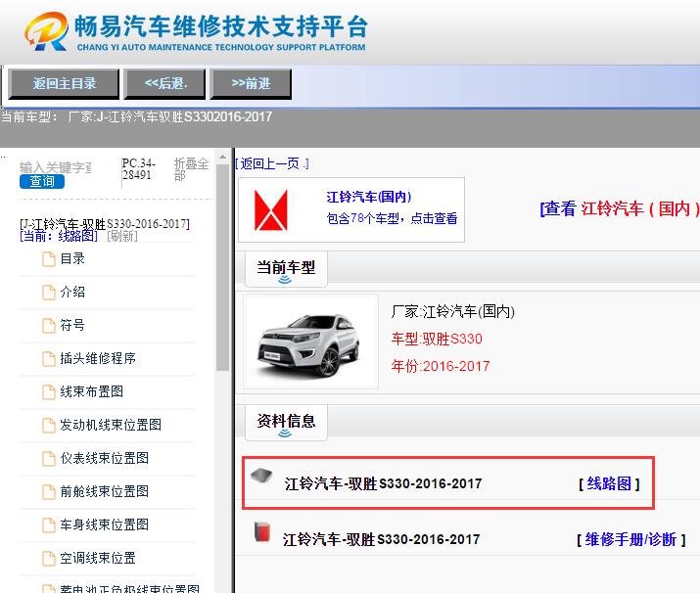Click the red book icon beside 维修手册 row

[x=262, y=532]
